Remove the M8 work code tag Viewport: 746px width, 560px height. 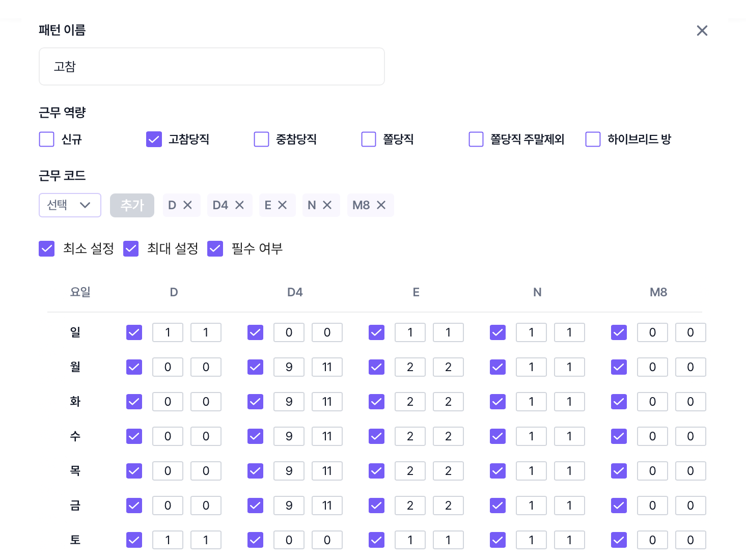[381, 205]
